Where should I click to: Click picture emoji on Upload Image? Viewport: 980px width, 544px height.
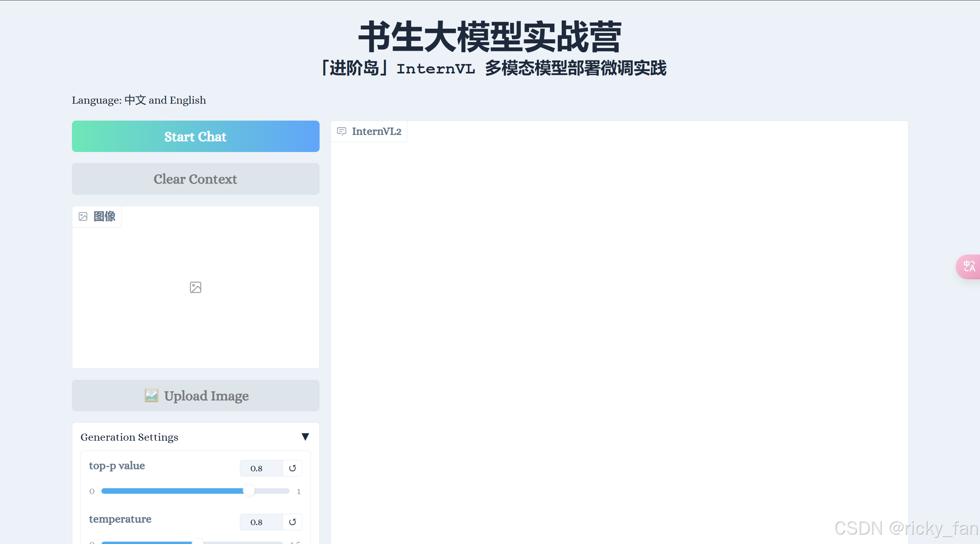[151, 396]
